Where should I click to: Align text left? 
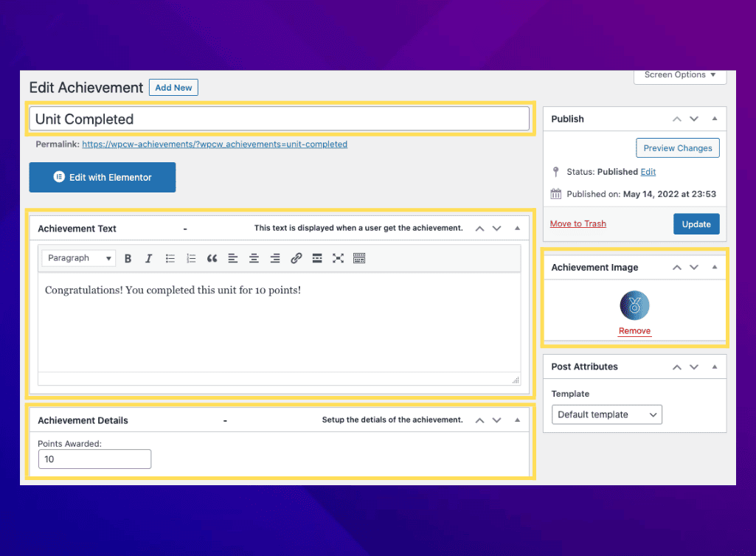(233, 259)
